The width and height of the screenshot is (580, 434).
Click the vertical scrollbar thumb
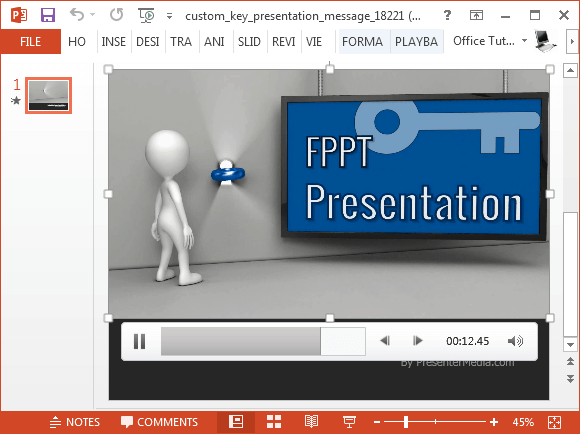tap(570, 274)
